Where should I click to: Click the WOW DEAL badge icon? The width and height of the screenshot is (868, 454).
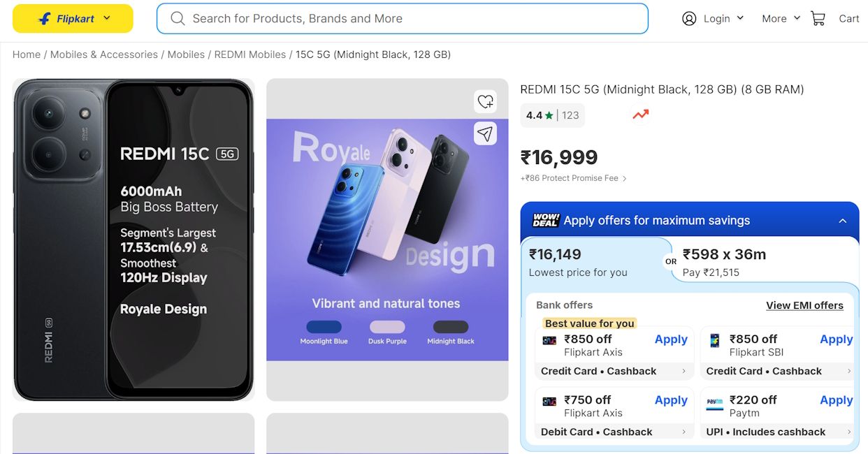544,220
